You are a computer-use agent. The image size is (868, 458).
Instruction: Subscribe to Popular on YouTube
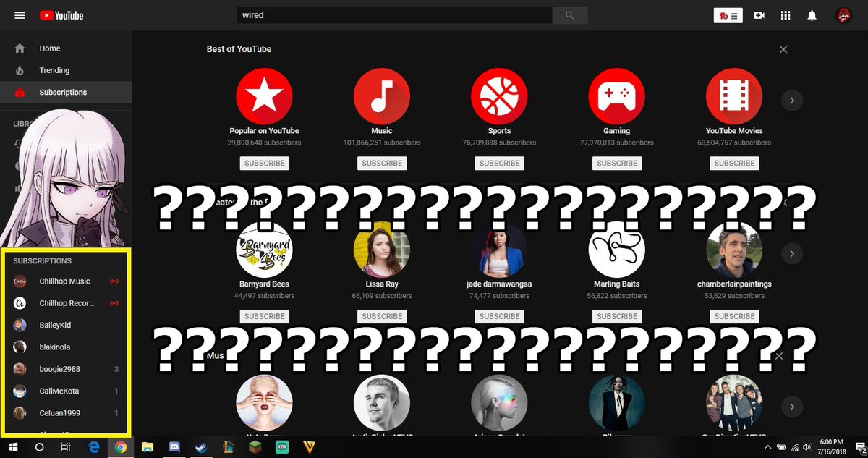click(264, 164)
